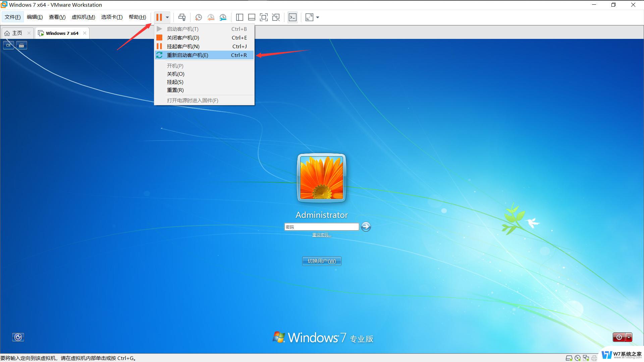Toggle the library sidebar view icon

tap(239, 17)
